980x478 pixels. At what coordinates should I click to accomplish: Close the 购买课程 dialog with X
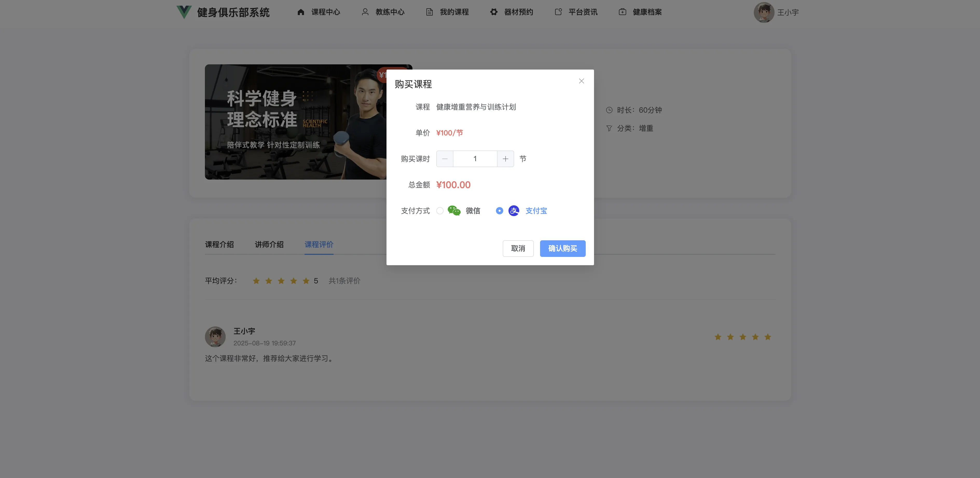tap(581, 81)
